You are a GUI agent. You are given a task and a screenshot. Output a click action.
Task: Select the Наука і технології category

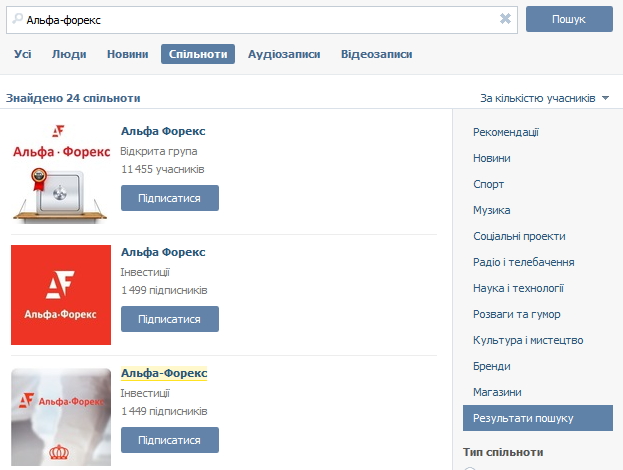point(518,288)
